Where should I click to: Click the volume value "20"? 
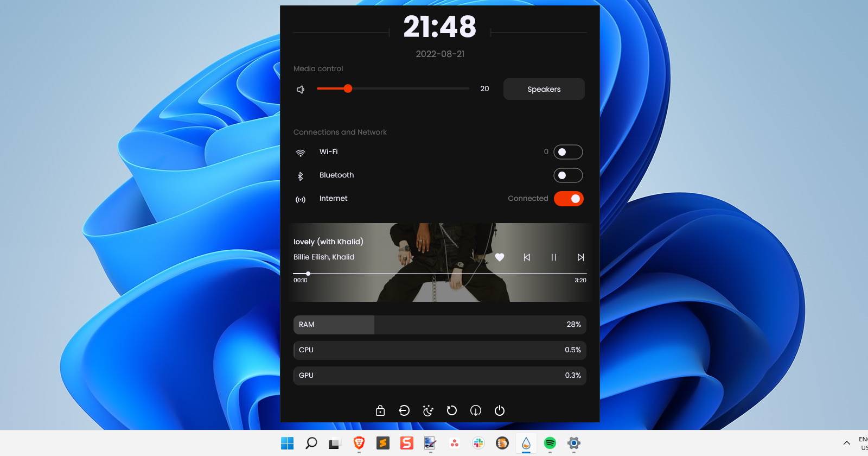click(x=484, y=88)
